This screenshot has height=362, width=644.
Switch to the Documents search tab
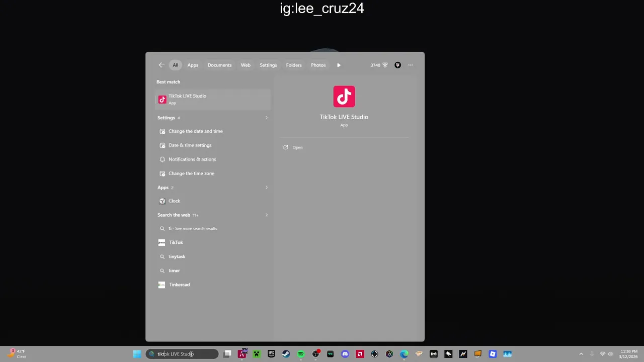point(219,65)
